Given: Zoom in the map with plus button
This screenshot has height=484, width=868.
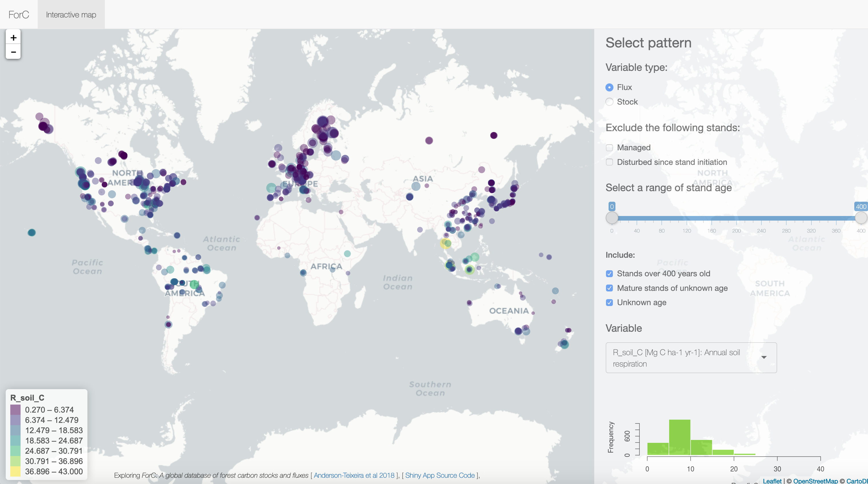Looking at the screenshot, I should [x=13, y=37].
